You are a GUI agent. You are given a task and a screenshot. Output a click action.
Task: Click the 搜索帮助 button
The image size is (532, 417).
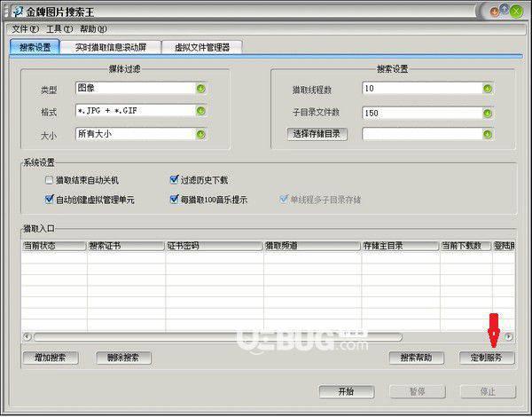[x=417, y=358]
